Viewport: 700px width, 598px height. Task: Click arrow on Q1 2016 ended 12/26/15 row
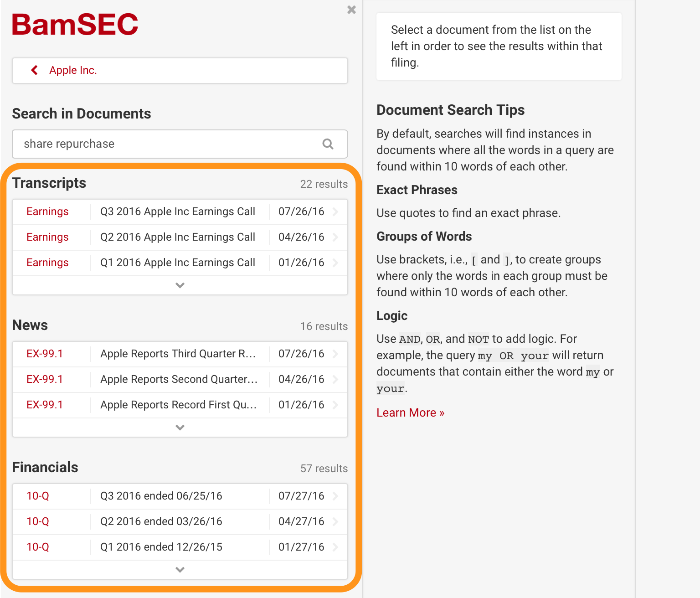[x=335, y=547]
